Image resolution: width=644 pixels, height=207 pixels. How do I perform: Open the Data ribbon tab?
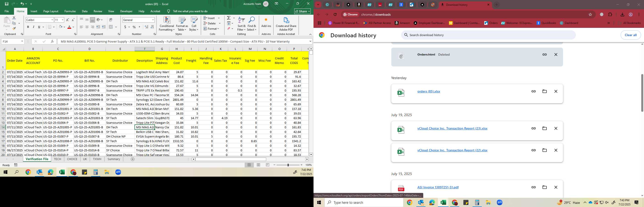[85, 11]
